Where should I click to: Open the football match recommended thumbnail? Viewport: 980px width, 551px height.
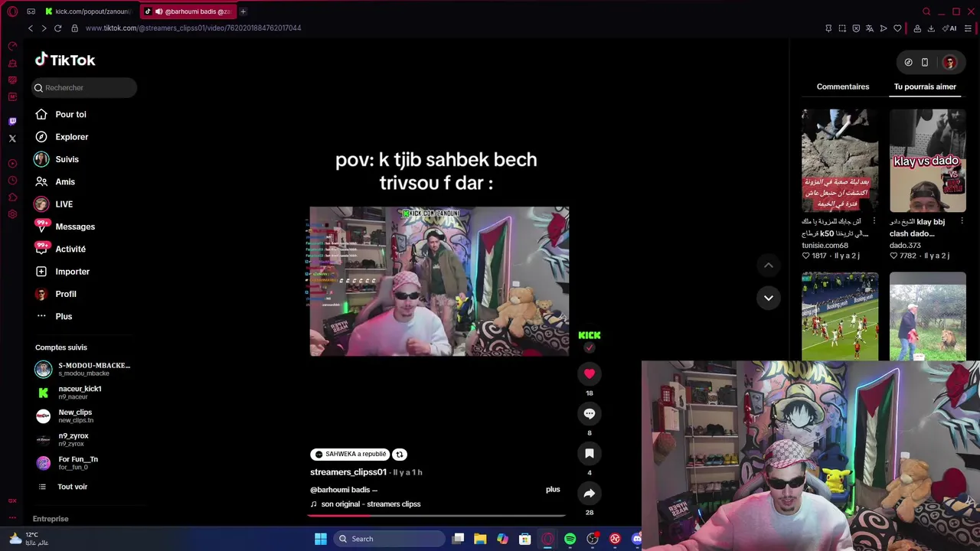840,316
